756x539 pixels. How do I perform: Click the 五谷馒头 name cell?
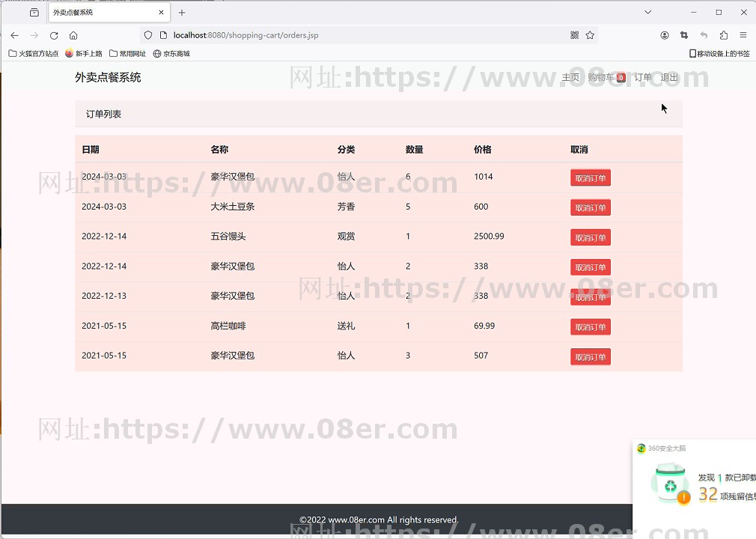click(228, 237)
